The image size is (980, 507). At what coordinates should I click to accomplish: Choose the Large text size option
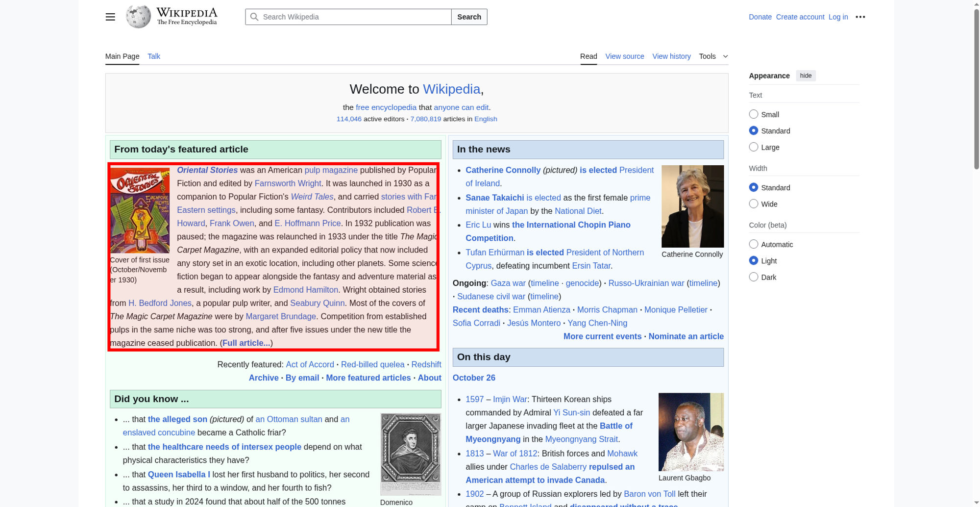(x=754, y=147)
